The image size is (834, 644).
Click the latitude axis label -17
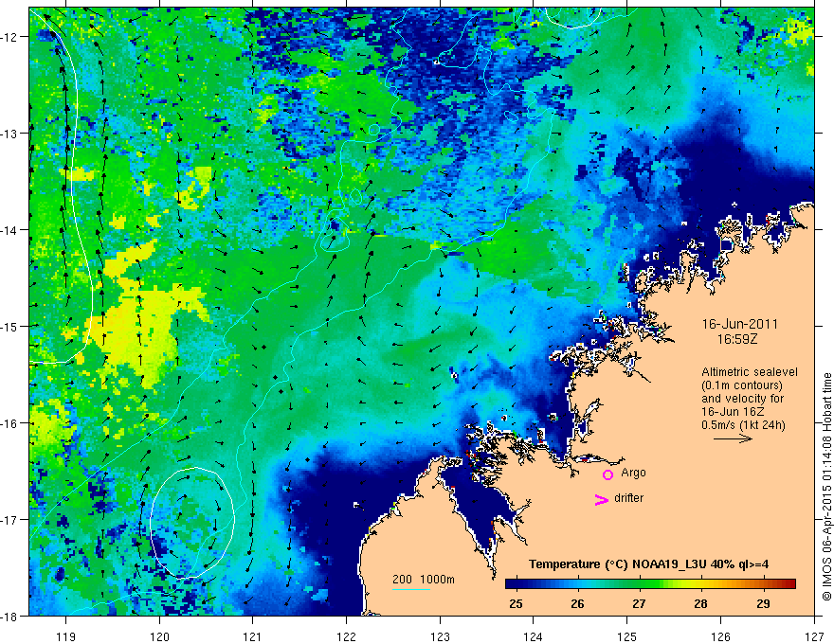point(9,520)
